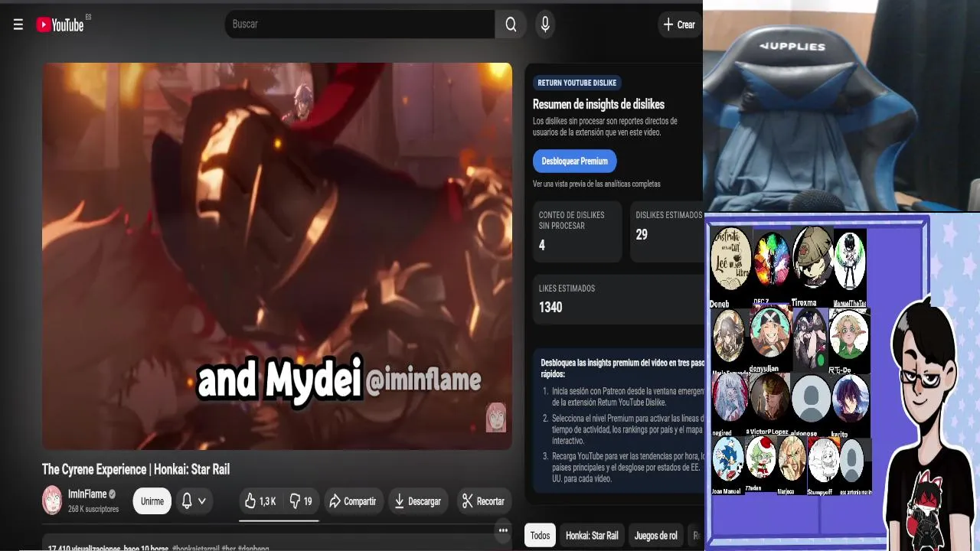Click the Dislikes estimados 29 card
This screenshot has height=551, width=980.
pyautogui.click(x=666, y=232)
